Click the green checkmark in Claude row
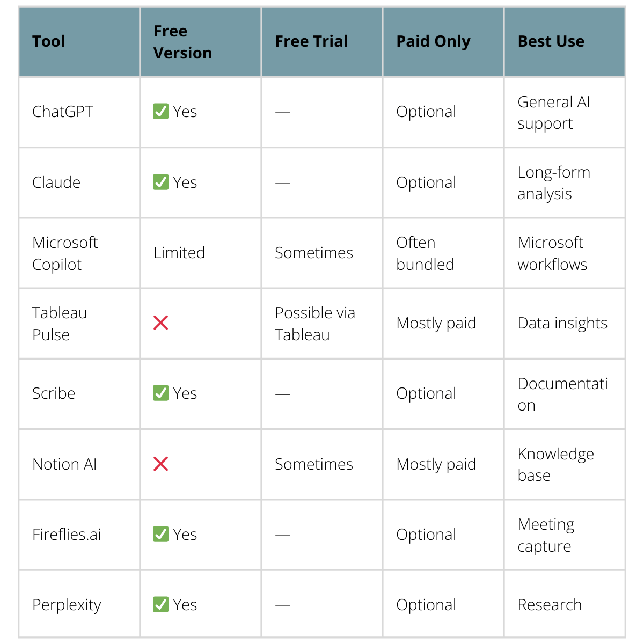The height and width of the screenshot is (644, 644). (x=160, y=182)
